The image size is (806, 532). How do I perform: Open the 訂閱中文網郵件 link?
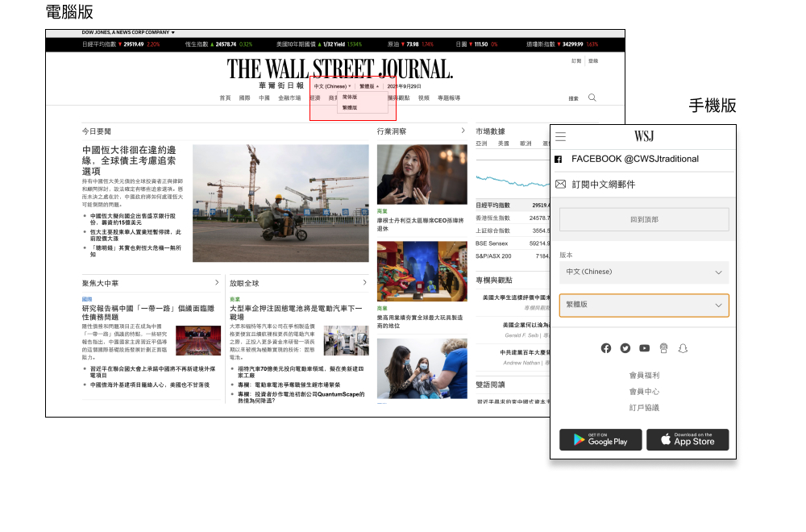tap(604, 185)
